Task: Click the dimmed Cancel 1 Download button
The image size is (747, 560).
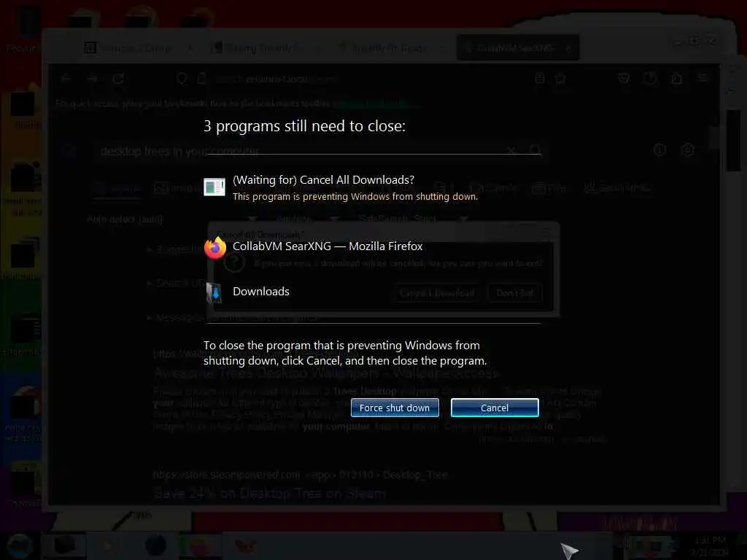Action: (x=436, y=293)
